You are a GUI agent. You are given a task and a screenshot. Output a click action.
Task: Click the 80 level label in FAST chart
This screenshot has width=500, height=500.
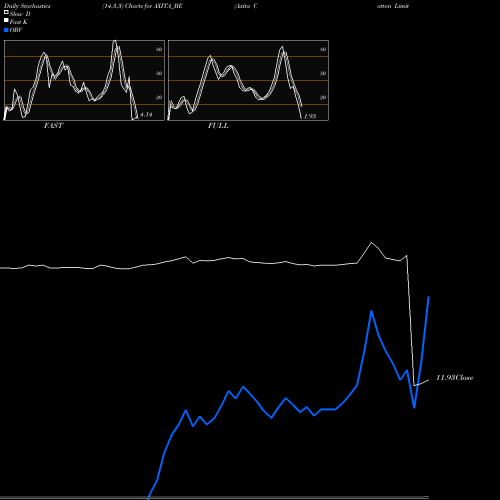tap(159, 49)
